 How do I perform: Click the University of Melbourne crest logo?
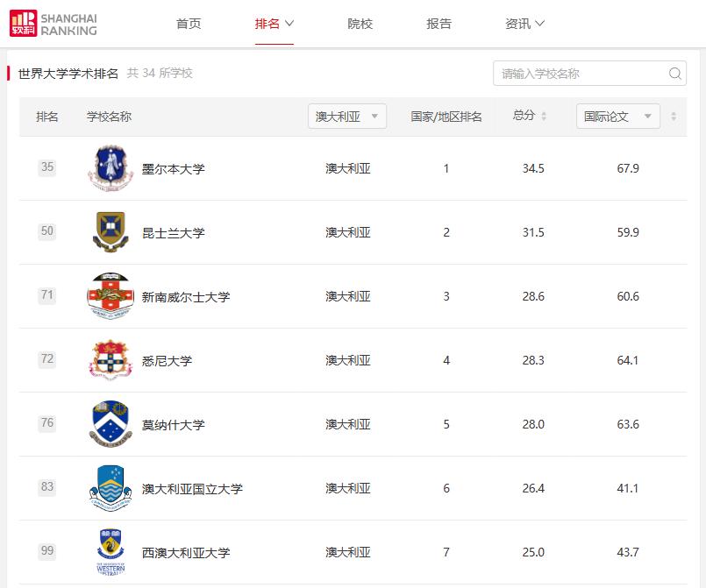click(x=111, y=167)
